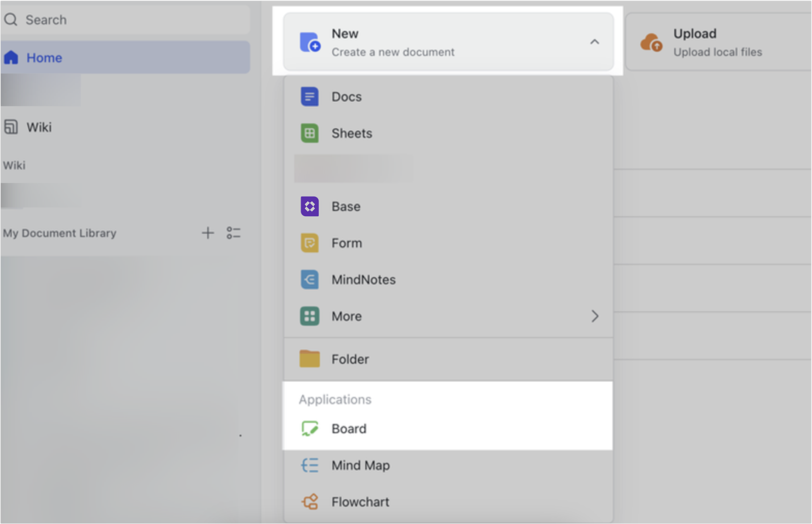Image resolution: width=812 pixels, height=524 pixels.
Task: Click the orange Flowchart icon
Action: tap(310, 502)
